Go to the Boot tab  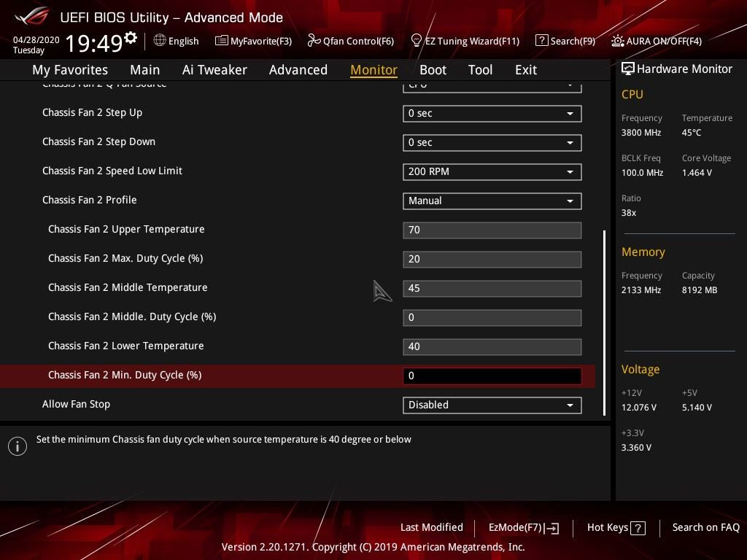pos(433,70)
